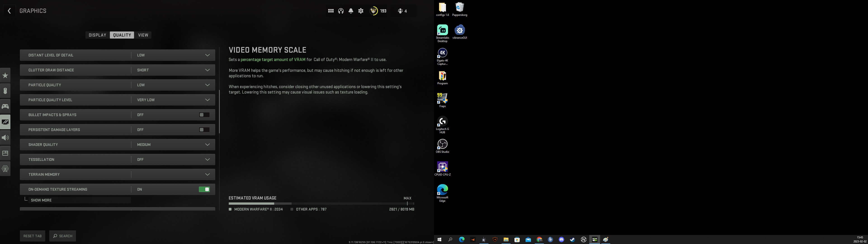Open Windows search from the taskbar
The image size is (868, 244).
pyautogui.click(x=451, y=240)
